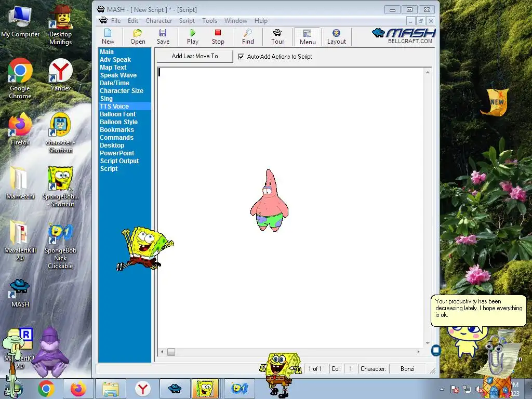This screenshot has height=399, width=532.
Task: Select the Yandex desktop shortcut
Action: click(60, 75)
